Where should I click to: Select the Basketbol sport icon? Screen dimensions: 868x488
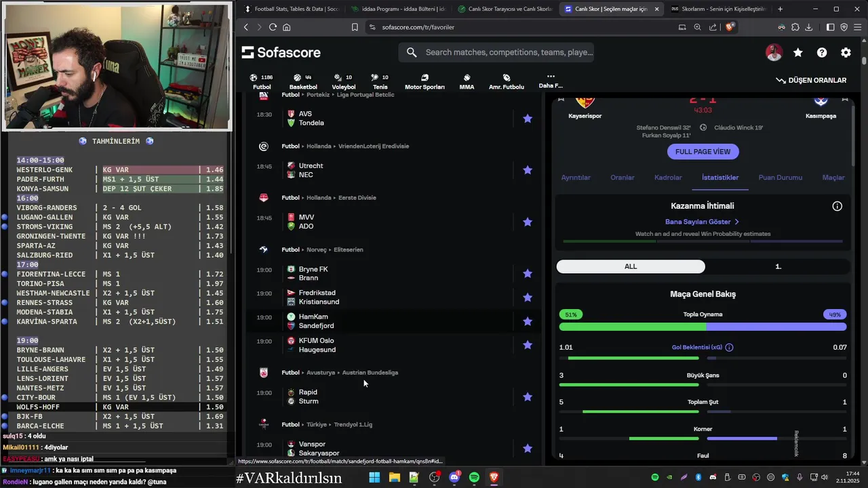coord(303,82)
